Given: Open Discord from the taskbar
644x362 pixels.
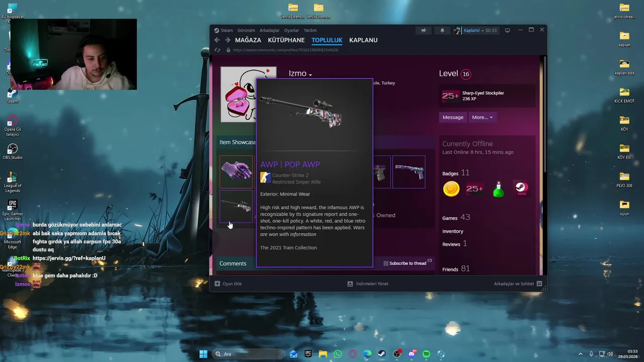Looking at the screenshot, I should tap(412, 354).
